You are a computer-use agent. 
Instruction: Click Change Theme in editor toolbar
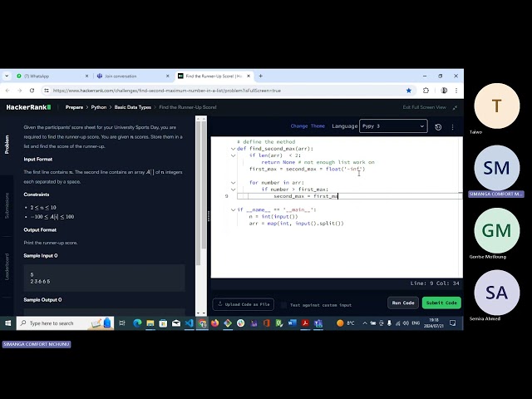click(x=308, y=126)
